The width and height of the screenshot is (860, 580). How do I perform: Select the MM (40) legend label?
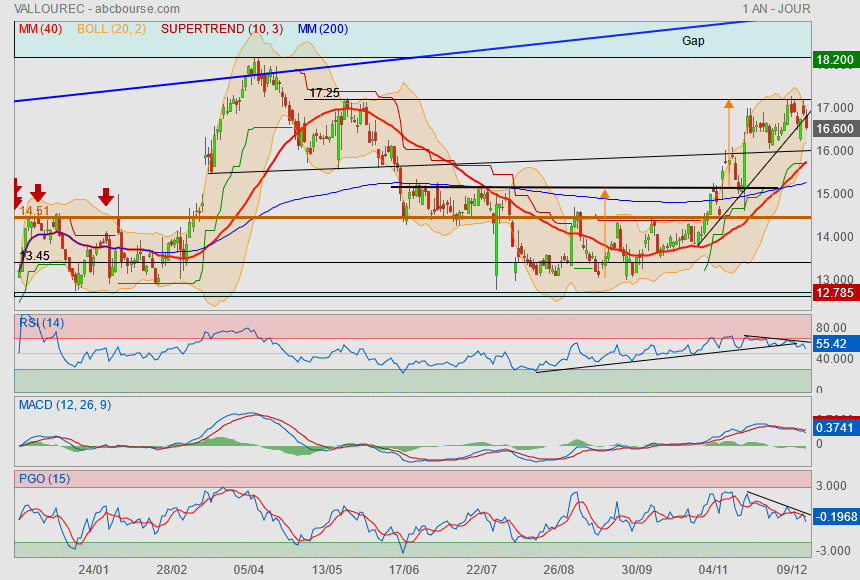click(x=41, y=29)
